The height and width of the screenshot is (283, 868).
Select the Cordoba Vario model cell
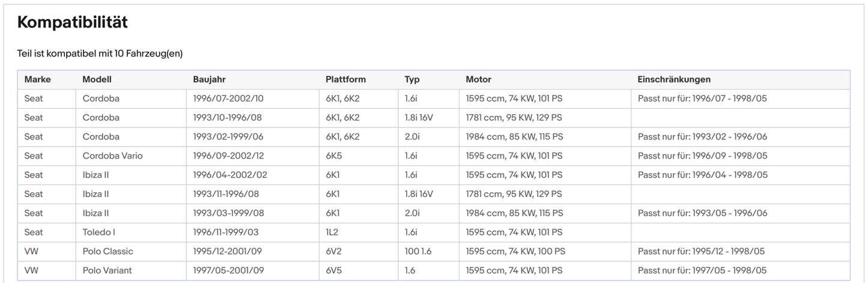pos(112,156)
